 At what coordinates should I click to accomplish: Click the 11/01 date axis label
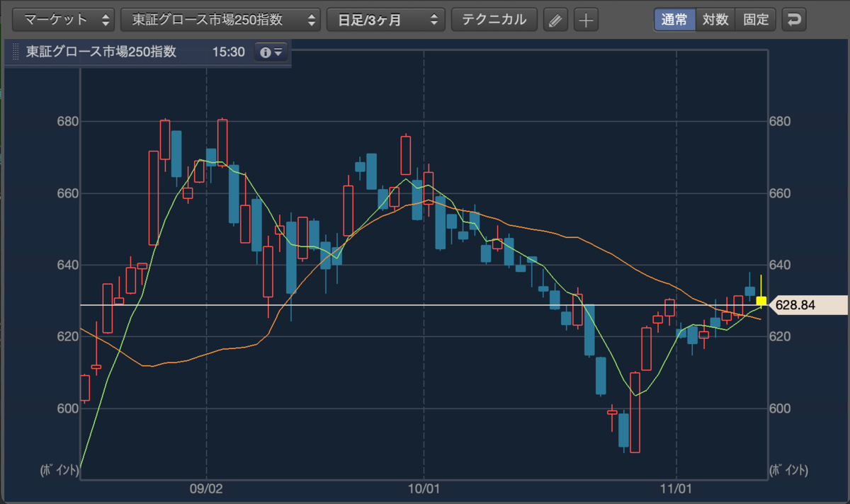click(x=676, y=488)
